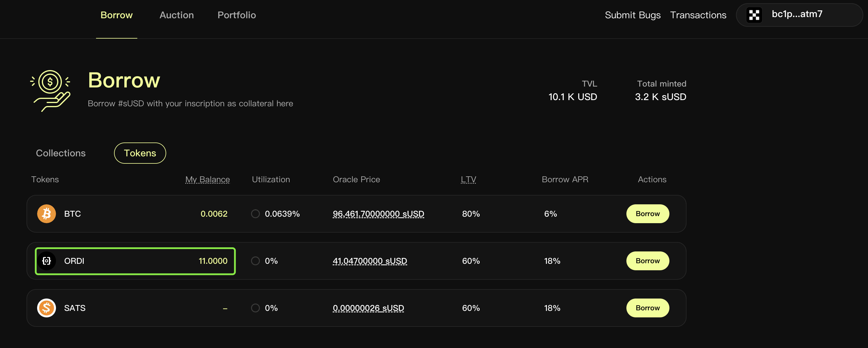Go to the Portfolio page
868x348 pixels.
[x=237, y=15]
